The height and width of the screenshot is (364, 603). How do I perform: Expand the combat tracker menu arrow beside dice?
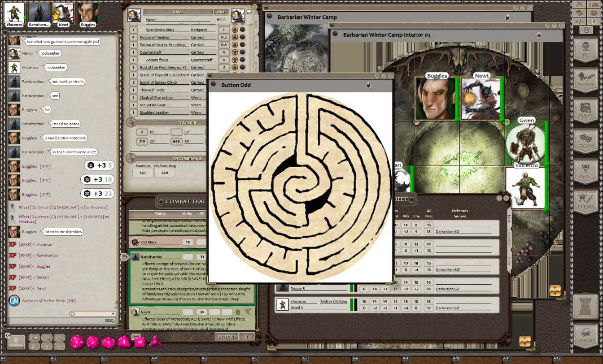click(x=135, y=336)
